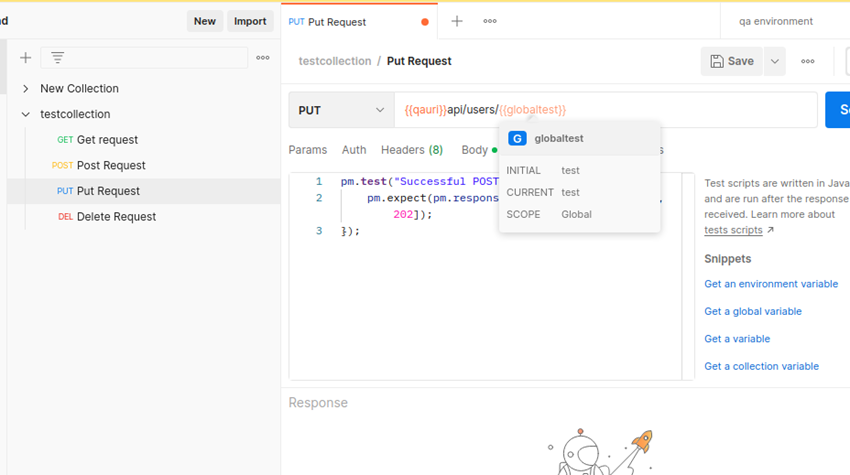850x475 pixels.
Task: Open Post Request from collection tree
Action: pyautogui.click(x=111, y=166)
